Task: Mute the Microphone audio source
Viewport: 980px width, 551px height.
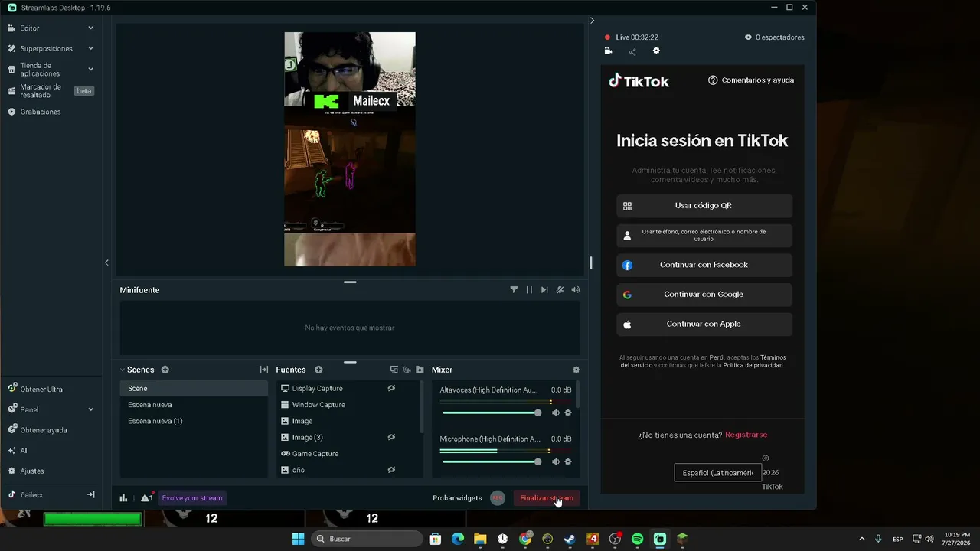Action: tap(556, 461)
